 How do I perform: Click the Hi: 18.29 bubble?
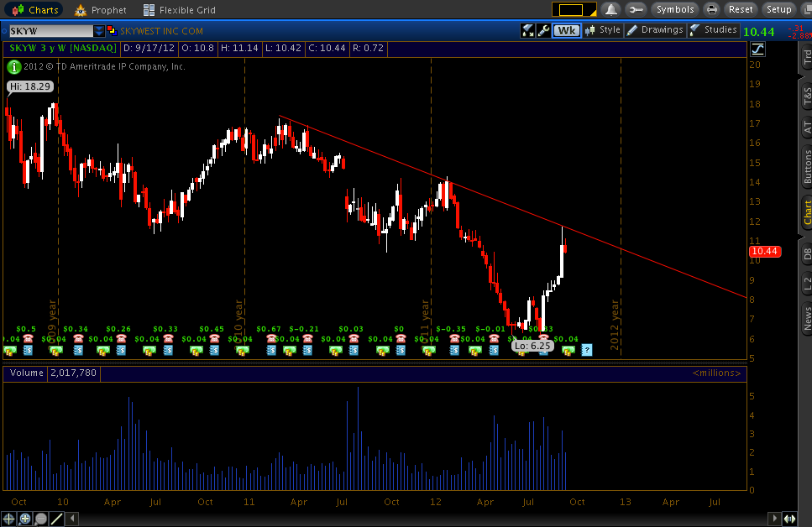click(x=30, y=86)
